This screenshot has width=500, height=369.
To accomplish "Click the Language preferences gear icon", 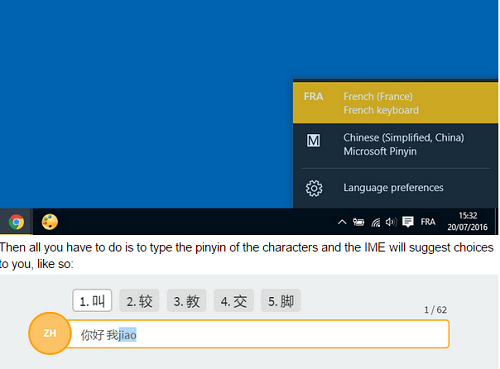I will click(x=314, y=188).
